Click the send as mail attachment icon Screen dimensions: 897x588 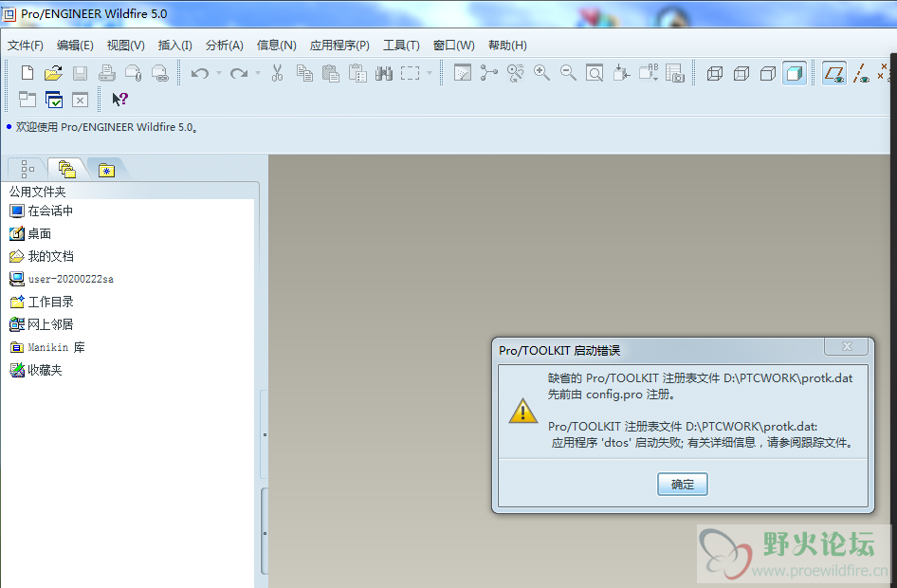click(x=134, y=73)
